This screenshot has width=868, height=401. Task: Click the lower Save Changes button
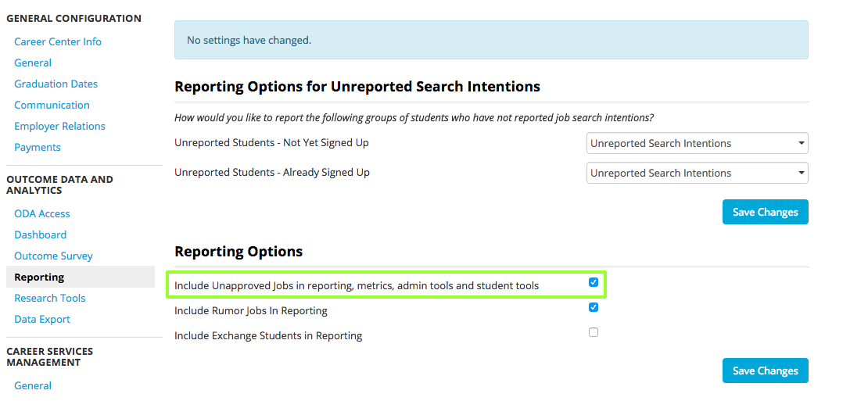pos(765,371)
